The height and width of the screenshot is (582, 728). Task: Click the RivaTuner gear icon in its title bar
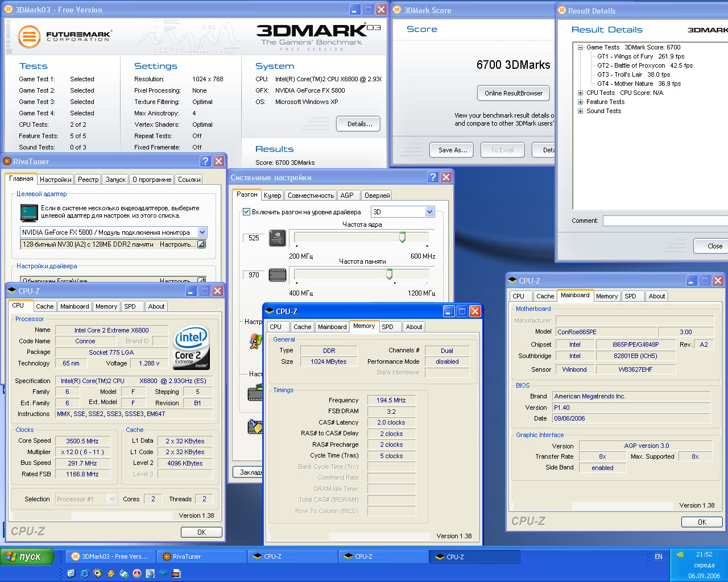coord(7,161)
